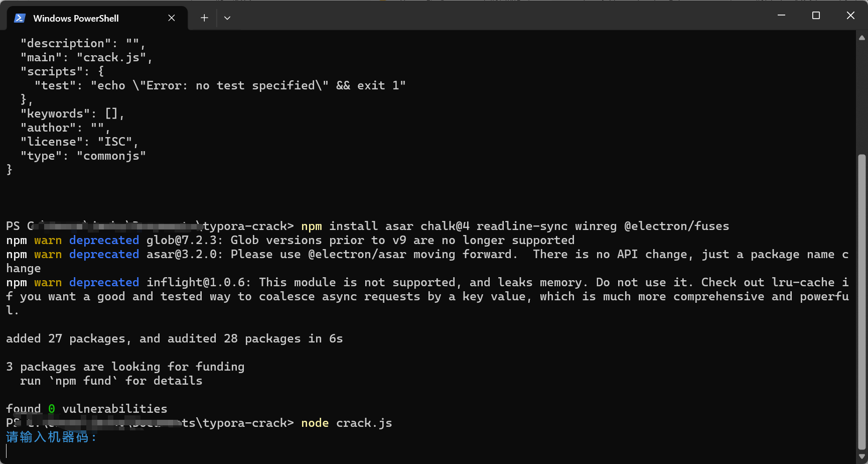Click the yellow "node" command word

(x=315, y=423)
